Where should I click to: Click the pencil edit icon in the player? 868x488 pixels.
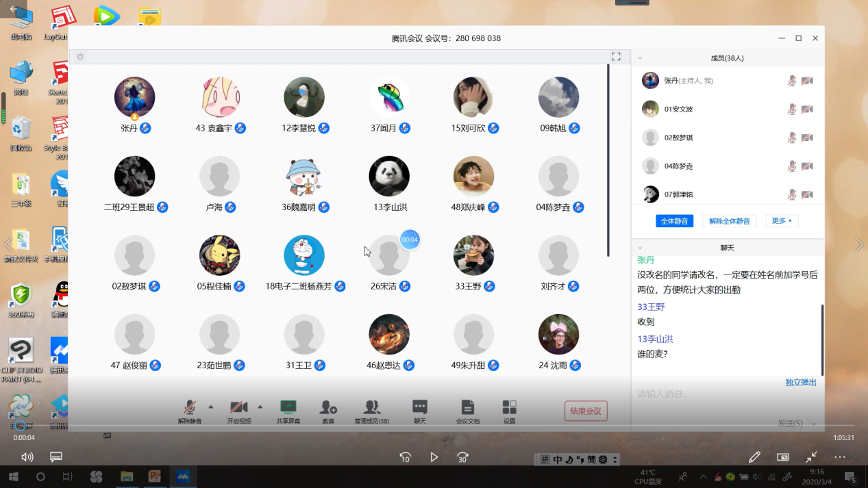click(x=754, y=457)
